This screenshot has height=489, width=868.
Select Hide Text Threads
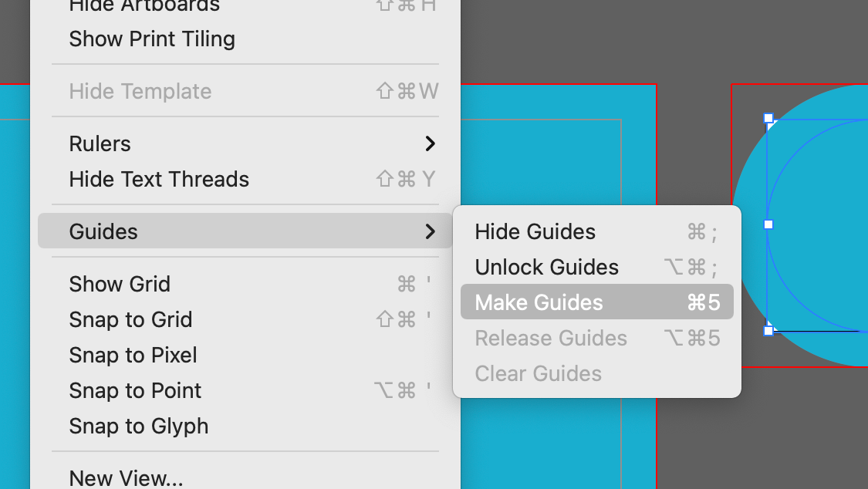[x=245, y=179]
